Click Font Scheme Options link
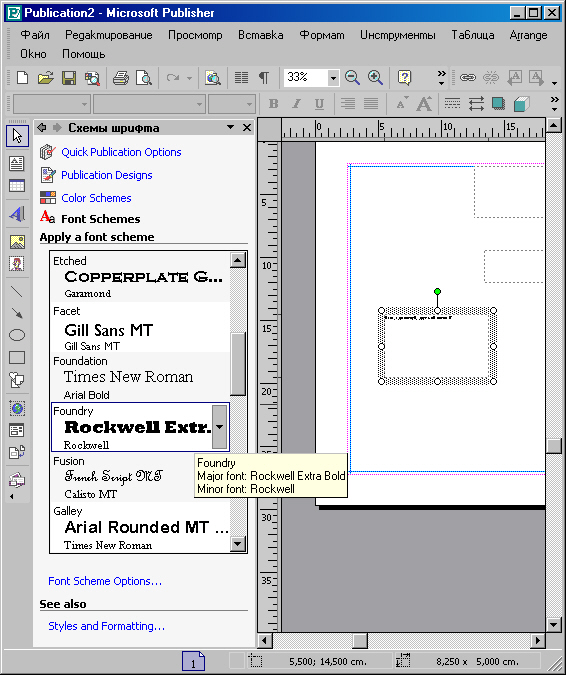This screenshot has height=675, width=566. [105, 581]
